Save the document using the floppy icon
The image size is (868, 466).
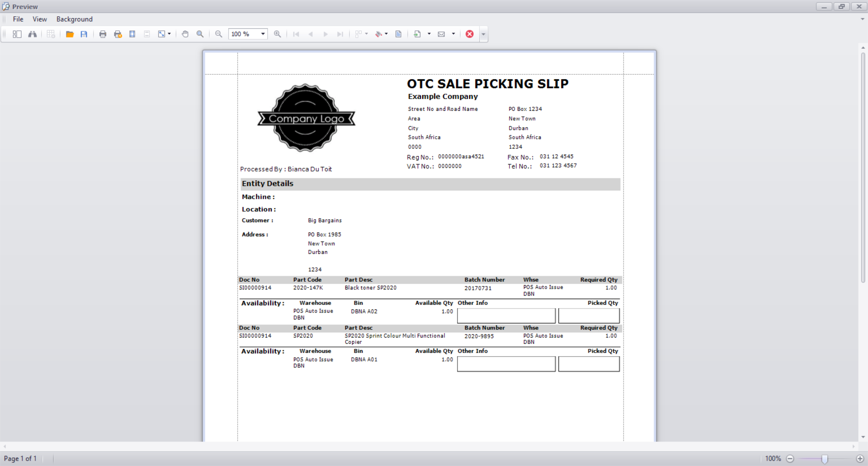click(84, 34)
